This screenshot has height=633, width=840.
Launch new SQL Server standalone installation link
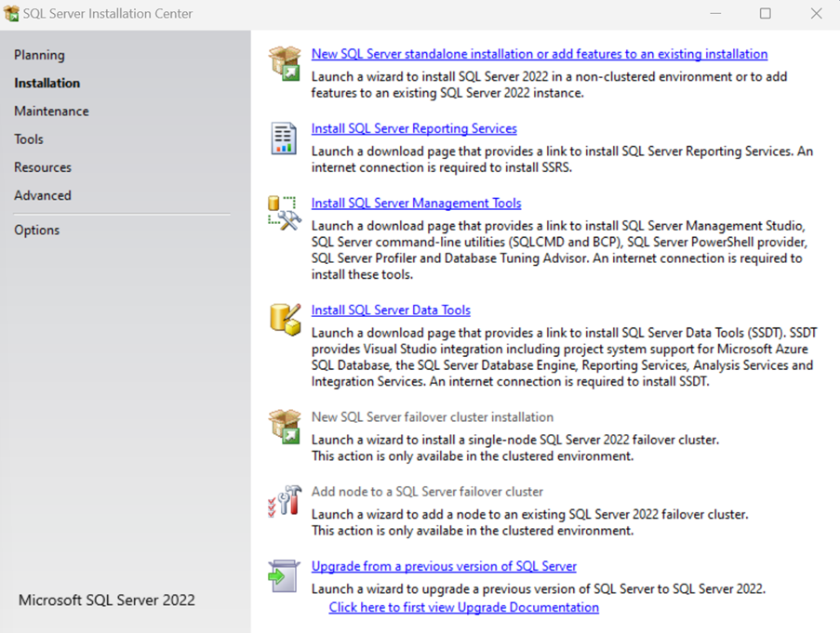click(x=540, y=54)
